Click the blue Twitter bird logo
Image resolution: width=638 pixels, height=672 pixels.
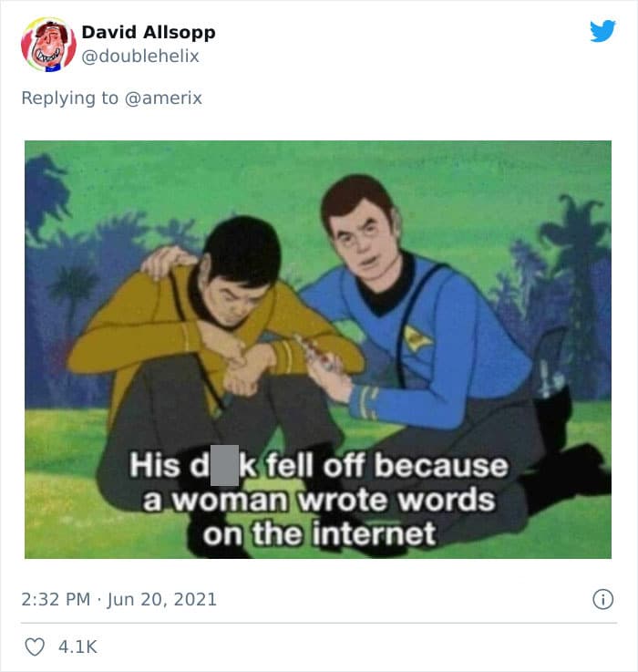point(602,31)
